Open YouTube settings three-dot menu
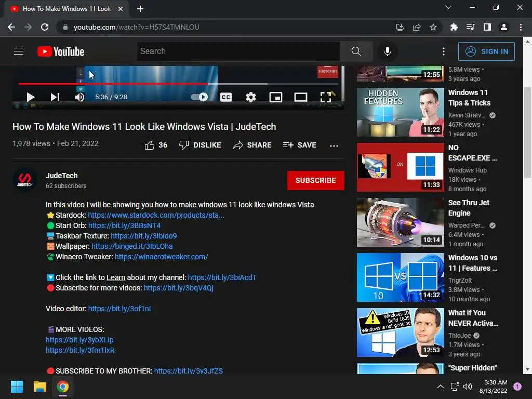This screenshot has width=532, height=399. coord(444,51)
